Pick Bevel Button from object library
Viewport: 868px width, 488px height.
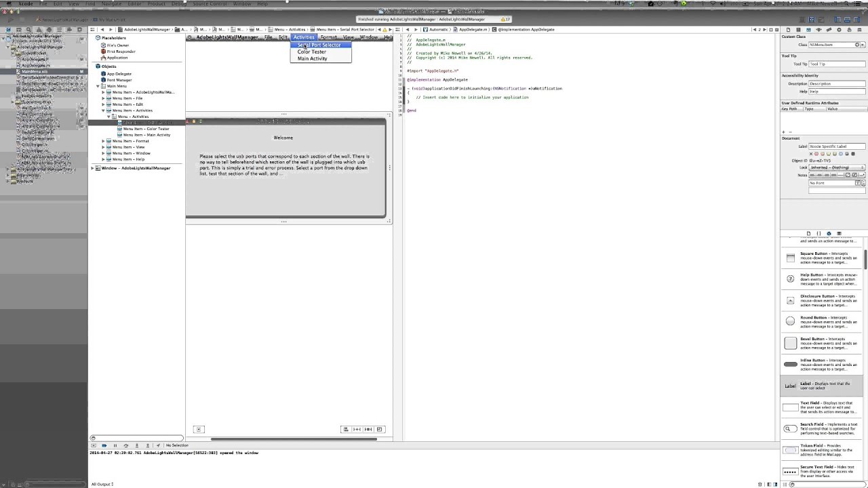[822, 343]
